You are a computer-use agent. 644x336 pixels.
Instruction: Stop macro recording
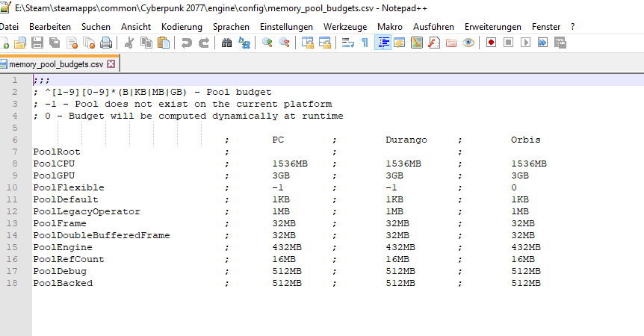pos(508,43)
